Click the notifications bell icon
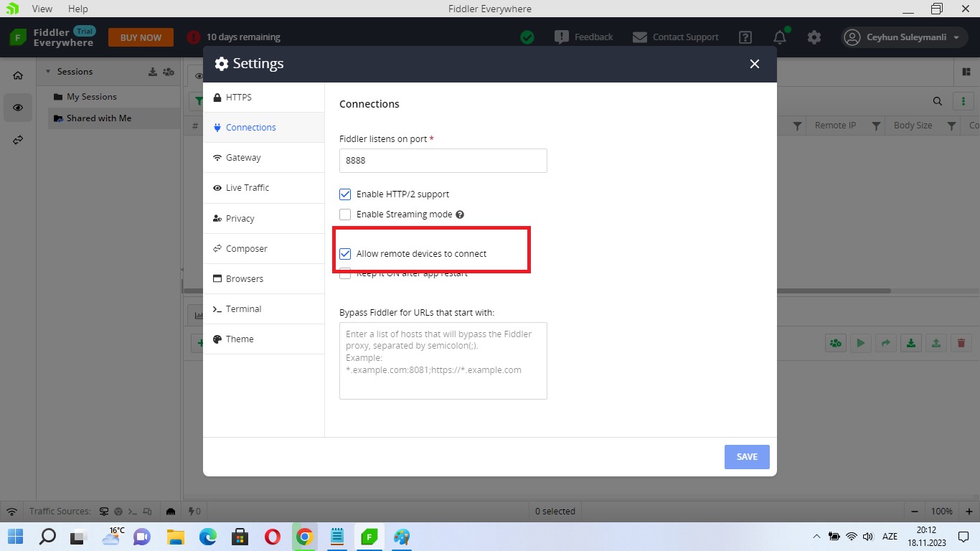 [x=780, y=37]
